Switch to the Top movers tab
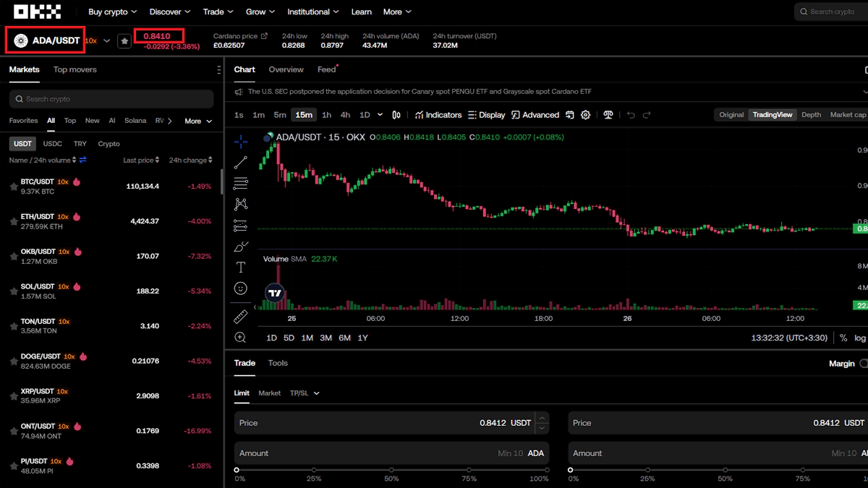 click(x=75, y=69)
